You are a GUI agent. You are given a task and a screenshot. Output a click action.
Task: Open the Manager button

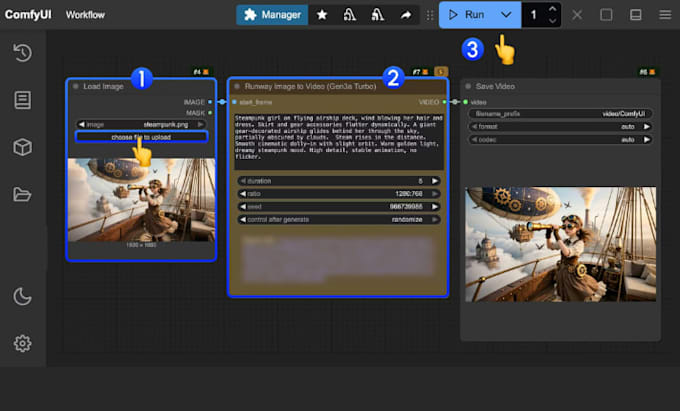click(x=272, y=15)
